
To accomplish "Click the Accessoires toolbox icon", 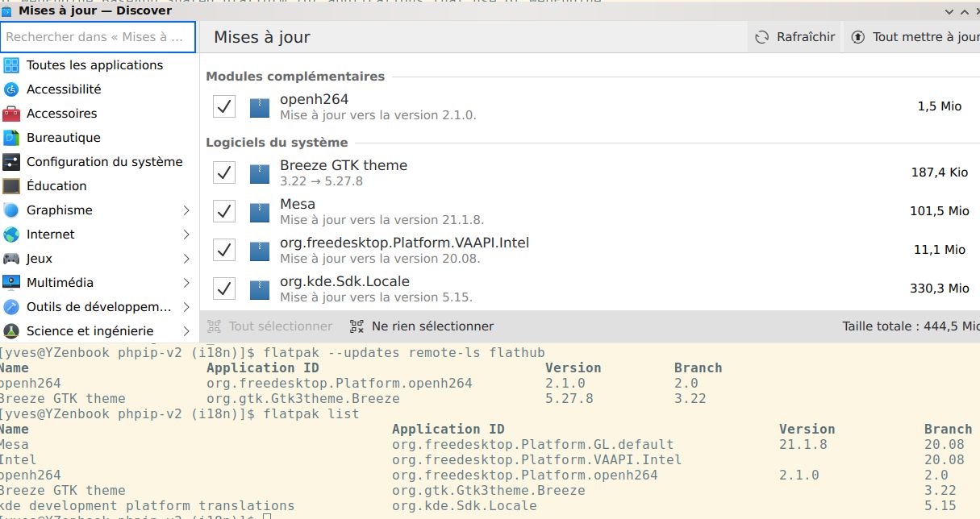I will pos(11,114).
